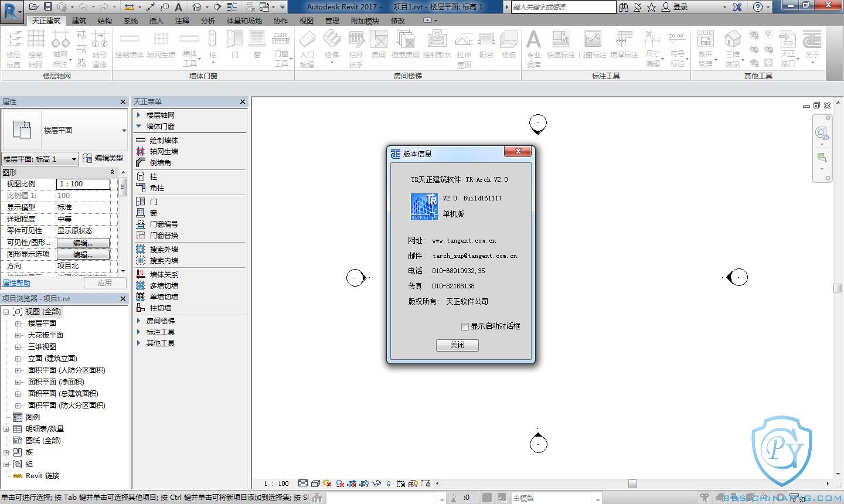
Task: Click the canvas horizontal scrollbar thumb
Action: click(x=632, y=483)
